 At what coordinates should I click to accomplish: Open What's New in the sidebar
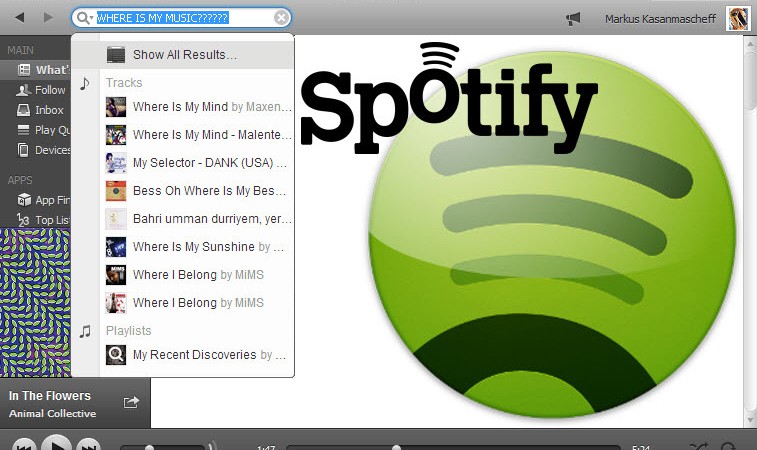click(x=36, y=70)
